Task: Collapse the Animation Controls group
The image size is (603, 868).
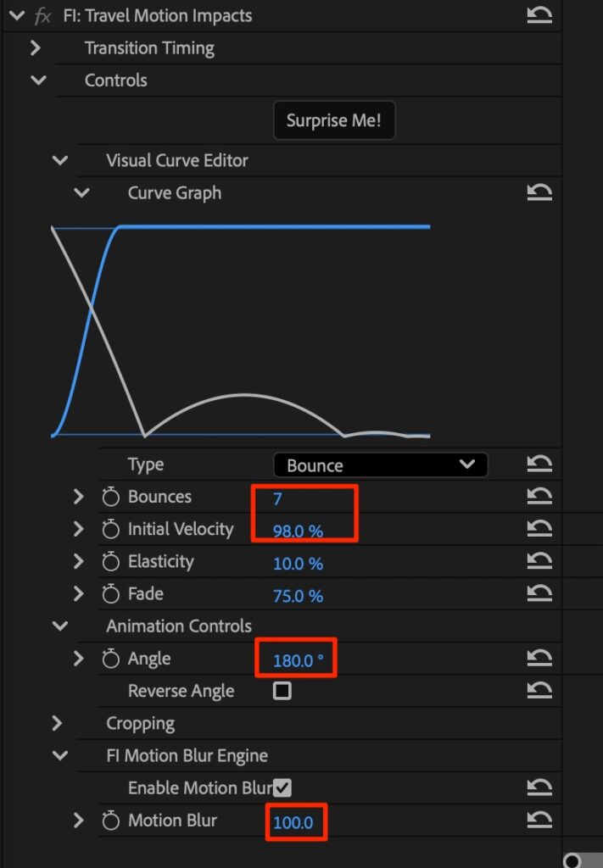Action: (x=59, y=626)
